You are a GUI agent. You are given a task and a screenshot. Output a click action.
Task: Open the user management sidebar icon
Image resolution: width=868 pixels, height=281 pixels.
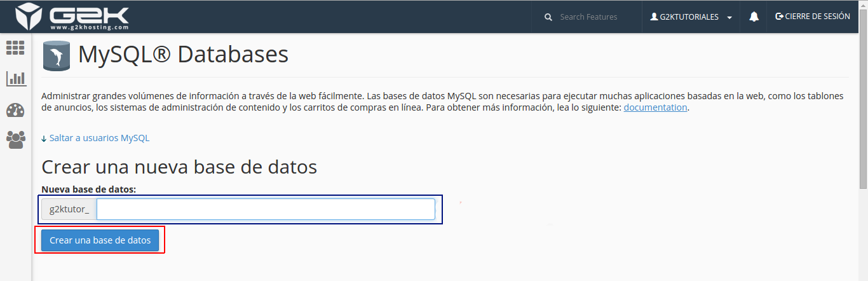click(16, 139)
